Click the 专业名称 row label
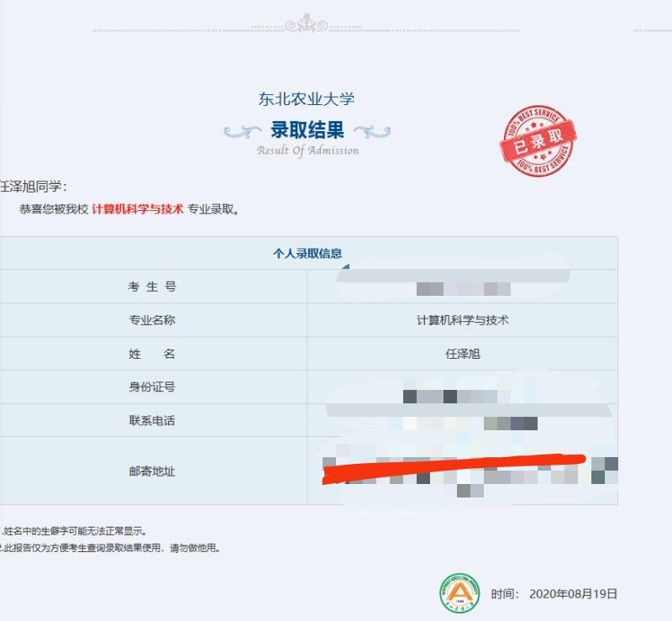Viewport: 672px width, 621px height. 152,320
